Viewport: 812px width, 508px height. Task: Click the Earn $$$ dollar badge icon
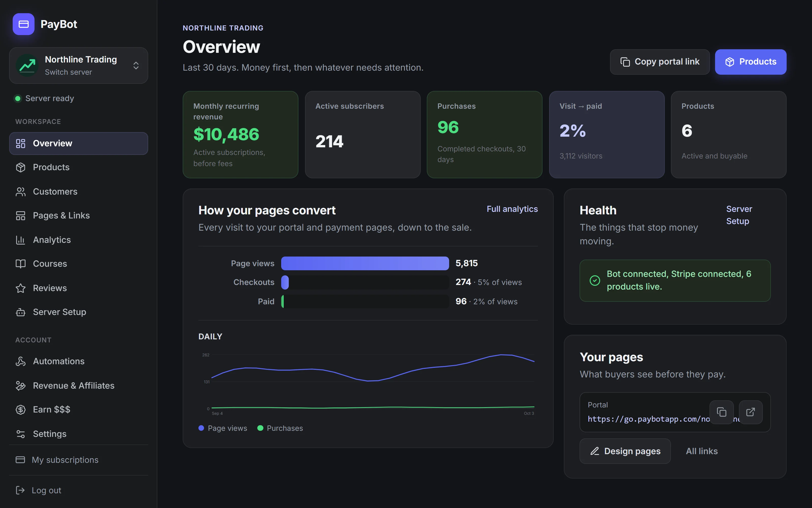[x=21, y=409]
